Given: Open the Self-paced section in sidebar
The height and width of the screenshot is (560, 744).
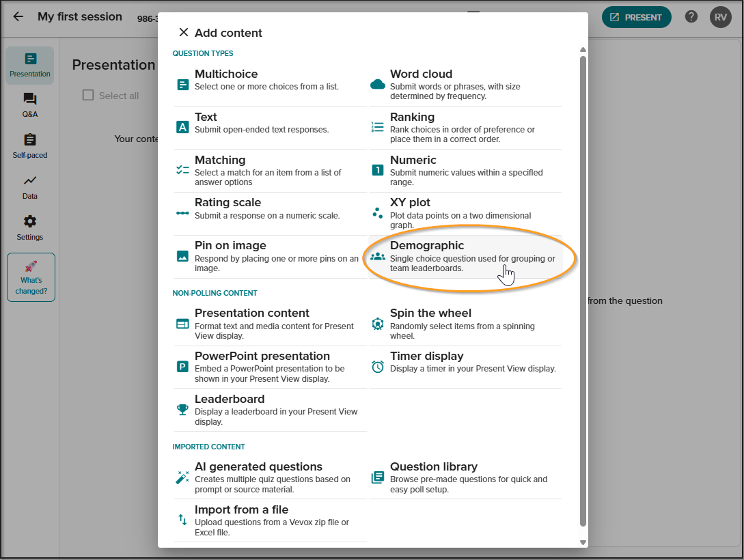Looking at the screenshot, I should [x=30, y=146].
